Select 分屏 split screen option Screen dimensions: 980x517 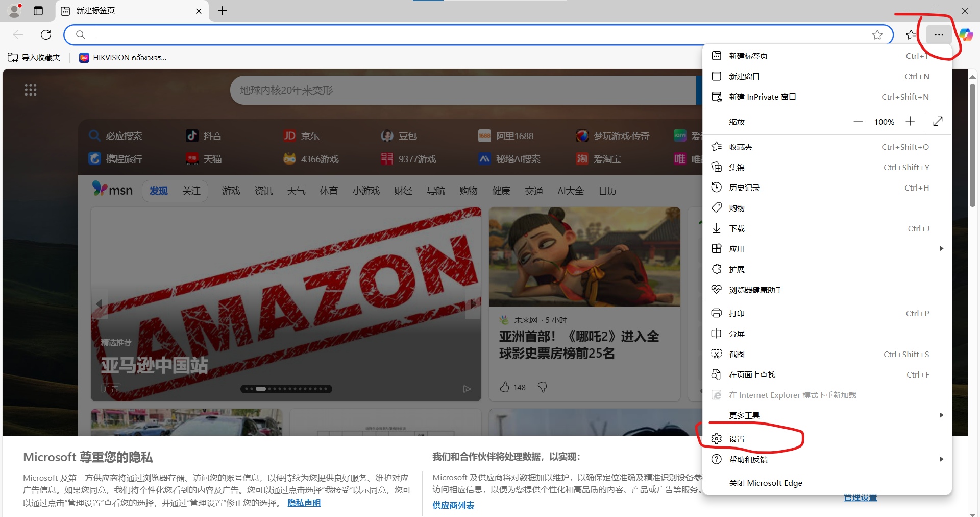(827, 334)
